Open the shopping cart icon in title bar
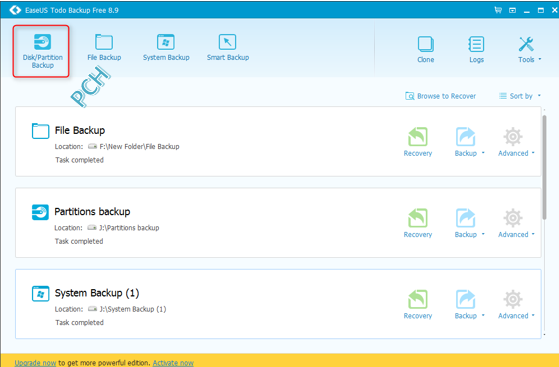Viewport: 559px width, 367px height. coord(498,10)
